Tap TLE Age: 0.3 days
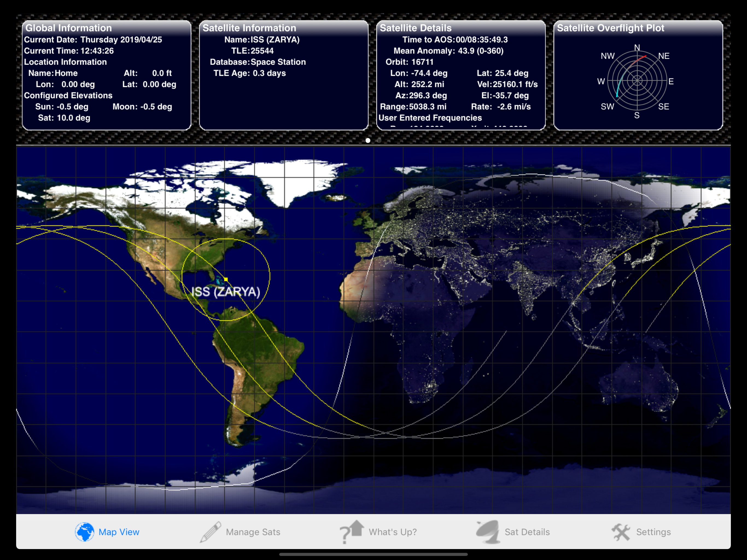The height and width of the screenshot is (560, 747). tap(250, 73)
